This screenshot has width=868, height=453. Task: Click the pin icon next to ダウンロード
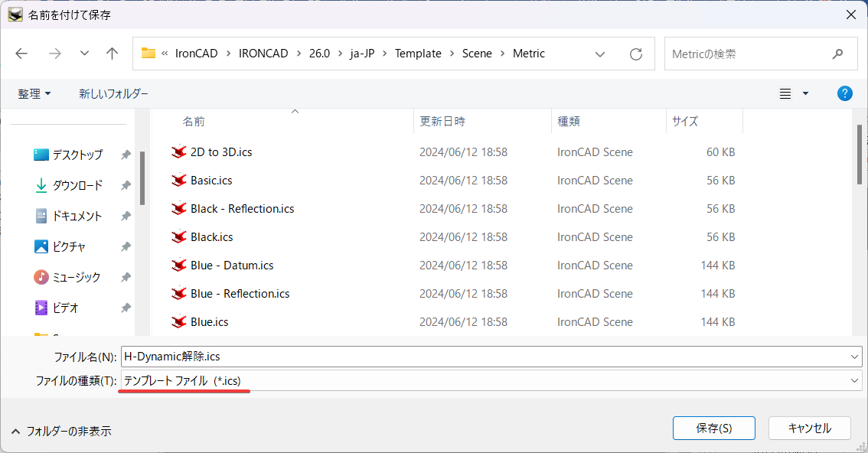(126, 185)
